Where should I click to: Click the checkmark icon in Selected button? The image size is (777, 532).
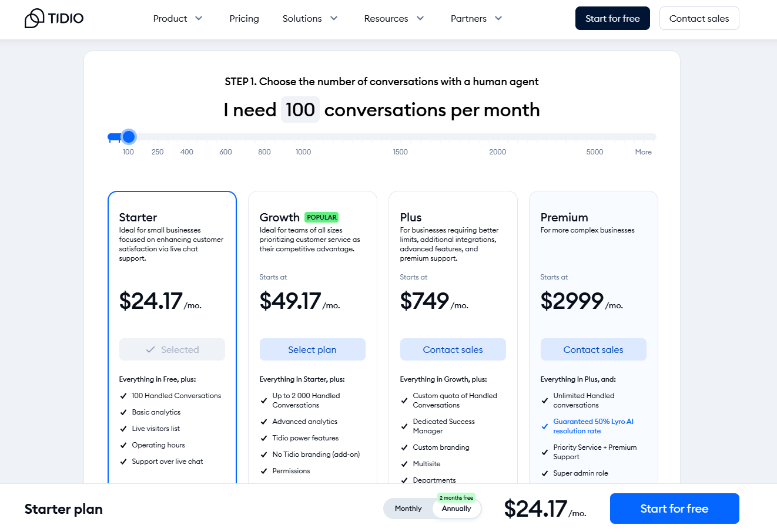pos(150,349)
